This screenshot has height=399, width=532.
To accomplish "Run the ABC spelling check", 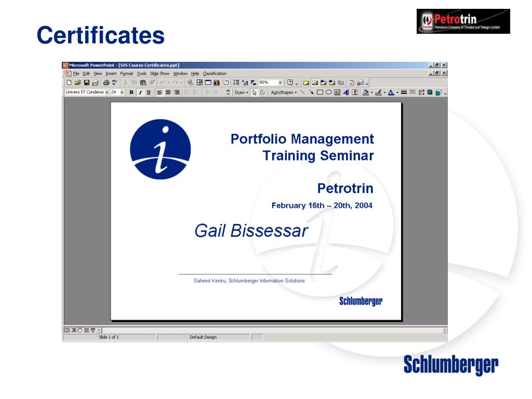I will 115,83.
